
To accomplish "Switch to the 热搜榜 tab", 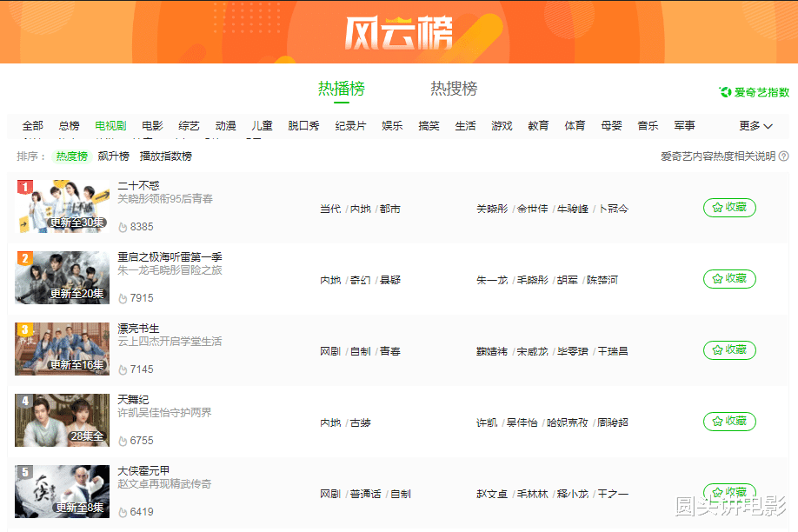I will (x=451, y=89).
